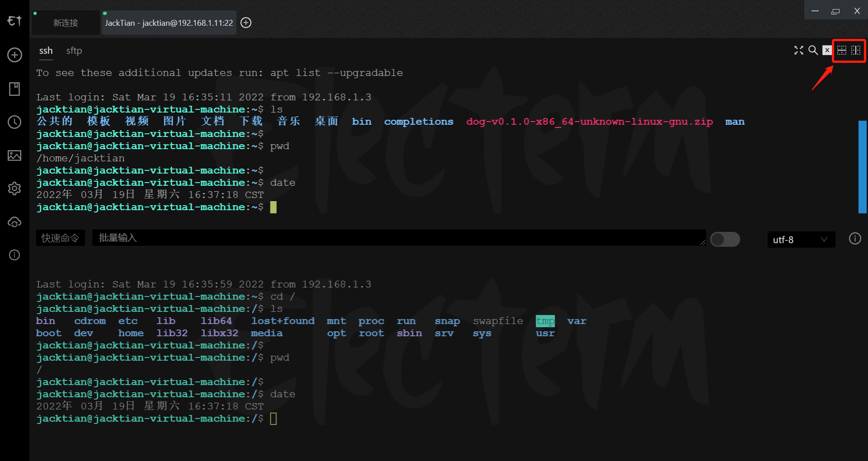Click the terminal vertical scrollbar
868x461 pixels.
[863, 167]
